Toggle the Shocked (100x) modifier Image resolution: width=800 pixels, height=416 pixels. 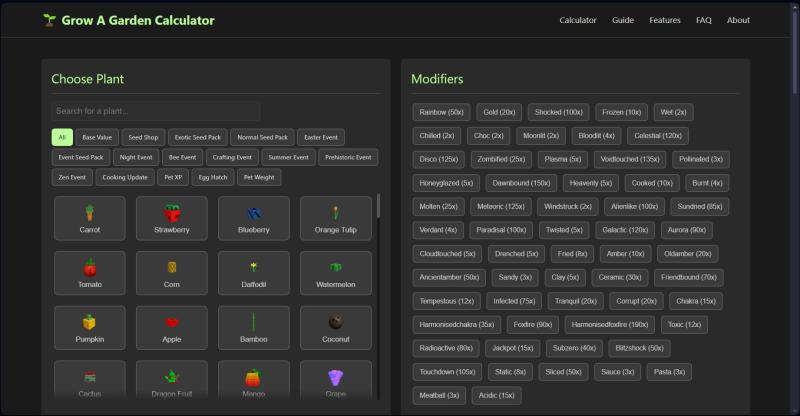tap(559, 112)
